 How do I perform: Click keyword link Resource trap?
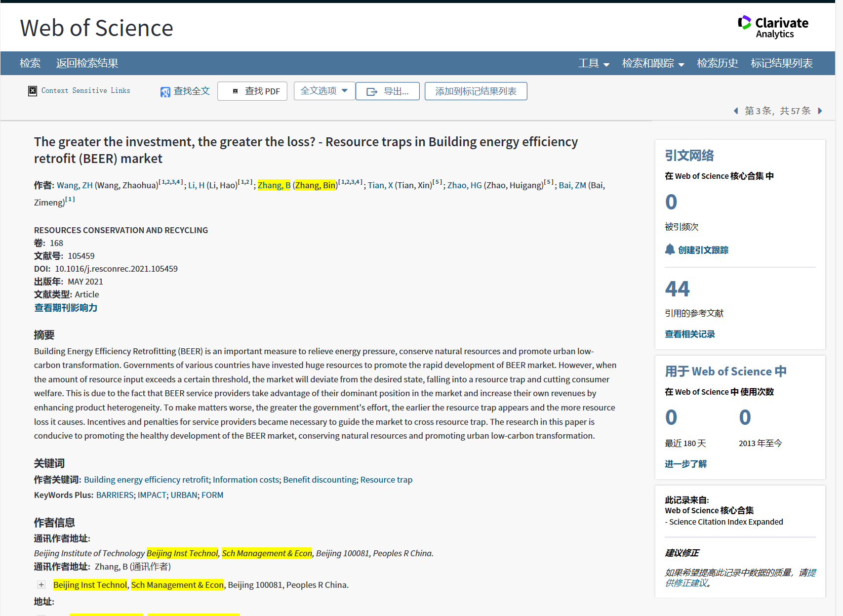coord(386,480)
